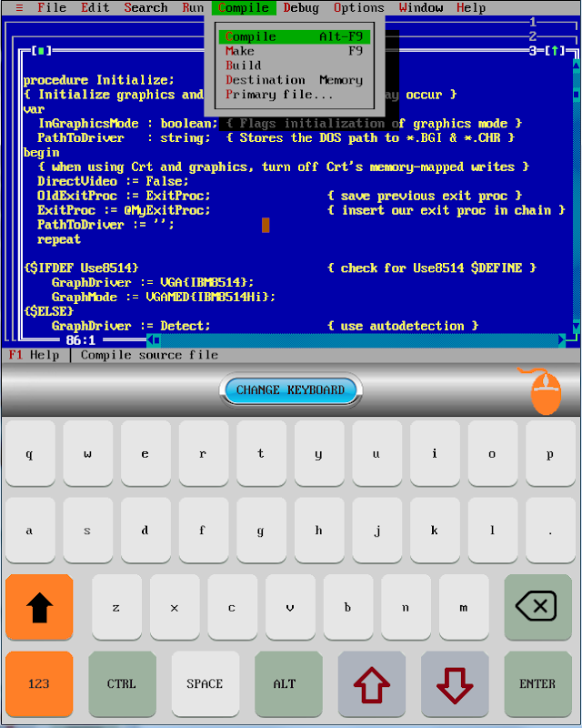Click the vertical scrollbar down arrow
The height and width of the screenshot is (728, 582).
576,328
